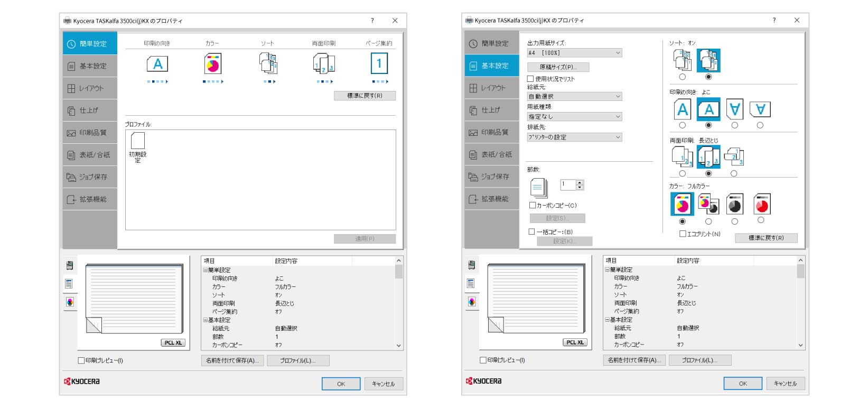Image resolution: width=868 pixels, height=408 pixels.
Task: Click the ソート quick-setting icon in left window
Action: point(268,63)
